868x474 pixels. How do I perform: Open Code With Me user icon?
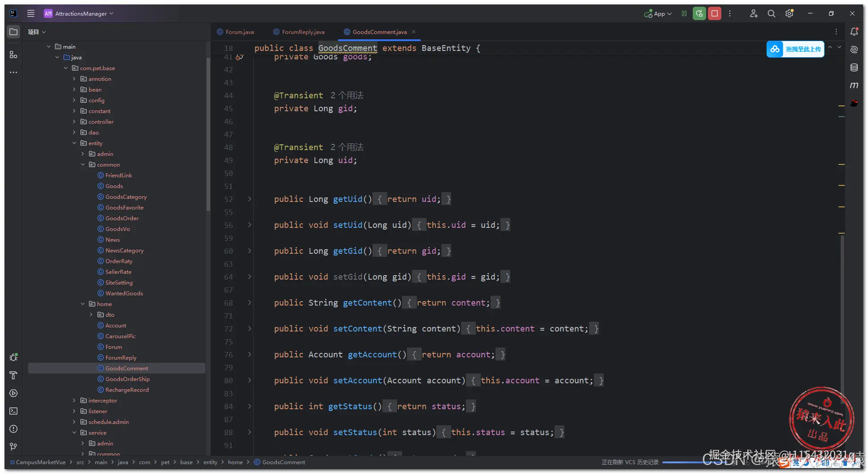pos(754,13)
